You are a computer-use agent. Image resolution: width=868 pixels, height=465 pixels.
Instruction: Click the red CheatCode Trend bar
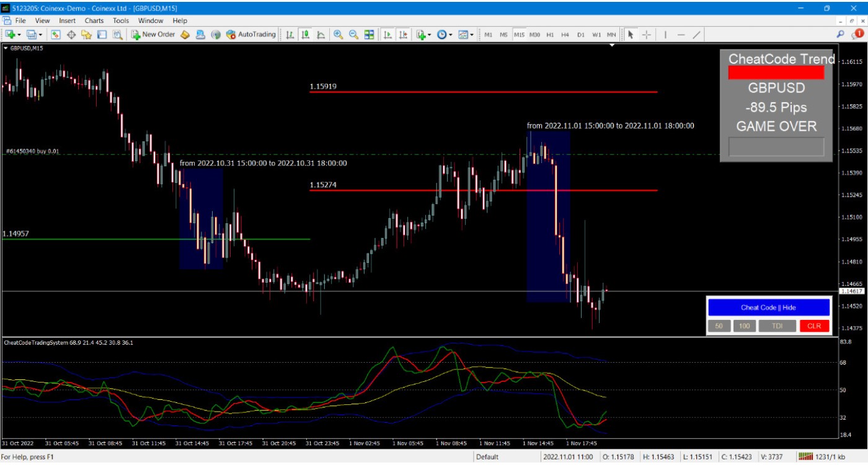776,73
